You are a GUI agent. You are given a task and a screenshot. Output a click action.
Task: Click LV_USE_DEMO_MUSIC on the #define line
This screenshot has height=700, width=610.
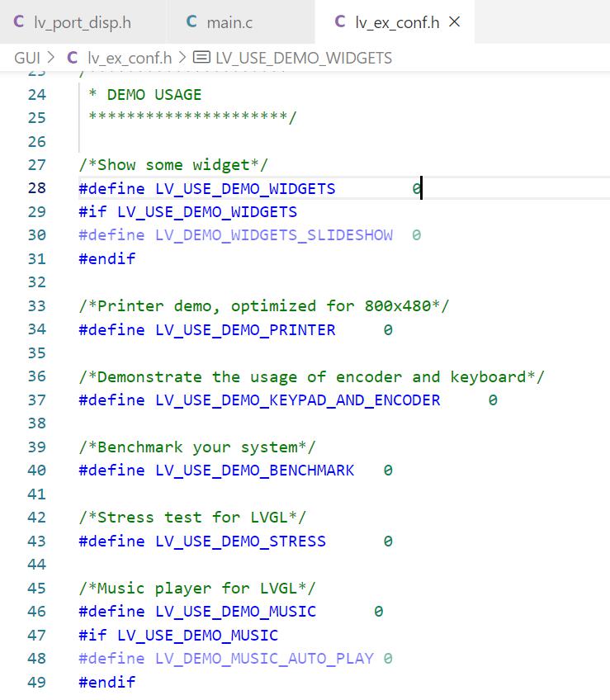[235, 612]
